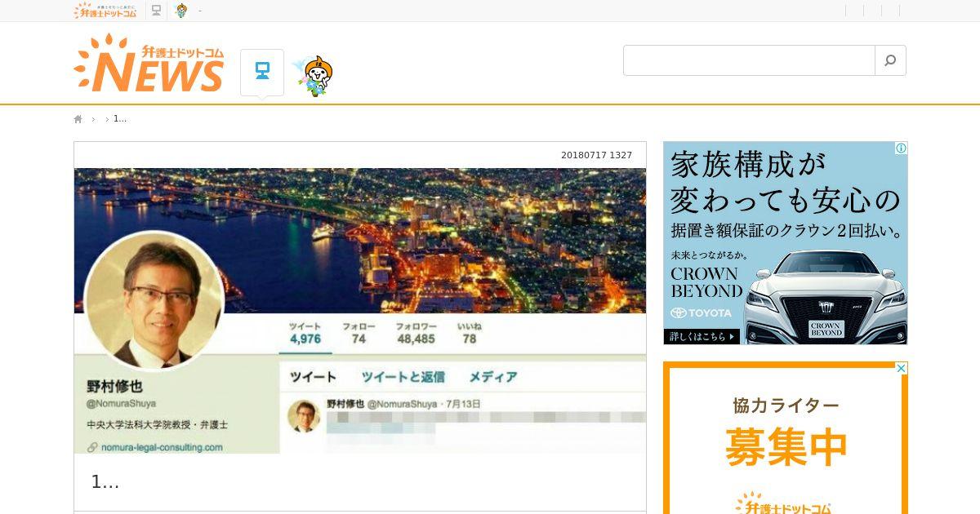Click the TOYOTA logo in the ad
Image resolution: width=980 pixels, height=514 pixels.
coord(702,313)
